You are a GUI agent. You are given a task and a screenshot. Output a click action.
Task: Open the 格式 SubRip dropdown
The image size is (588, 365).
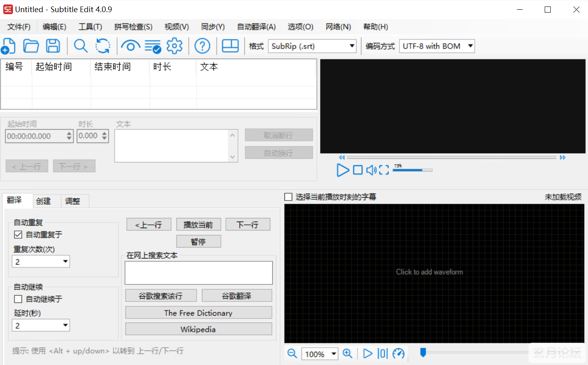point(312,46)
